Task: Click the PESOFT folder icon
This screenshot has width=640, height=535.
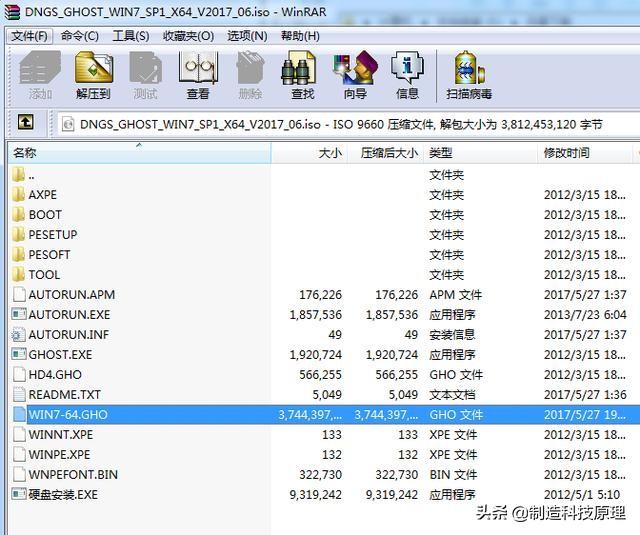Action: (18, 254)
